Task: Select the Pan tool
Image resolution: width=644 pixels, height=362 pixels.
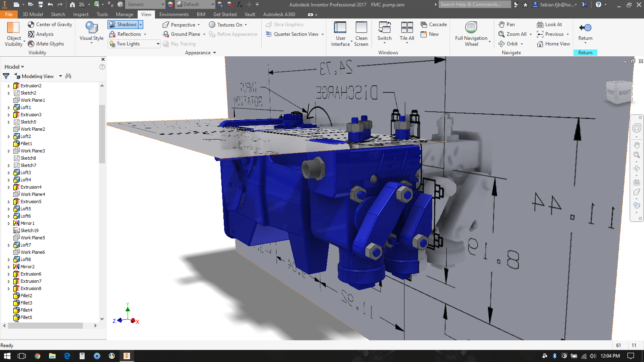Action: [x=506, y=25]
